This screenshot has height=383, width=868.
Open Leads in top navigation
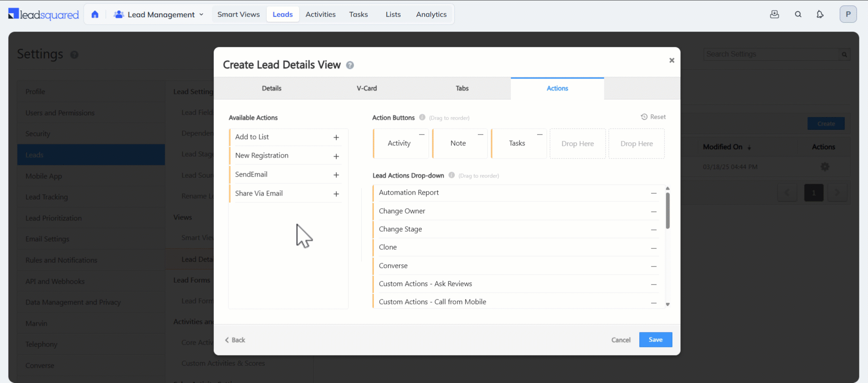283,14
